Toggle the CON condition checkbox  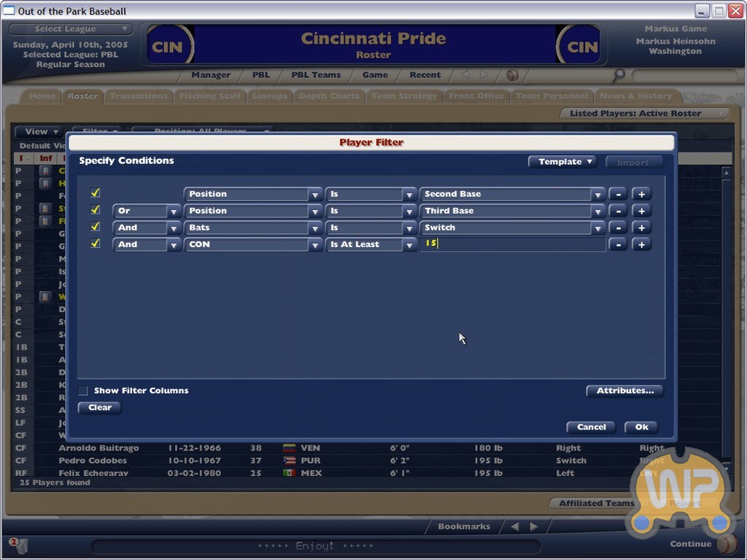pyautogui.click(x=95, y=244)
